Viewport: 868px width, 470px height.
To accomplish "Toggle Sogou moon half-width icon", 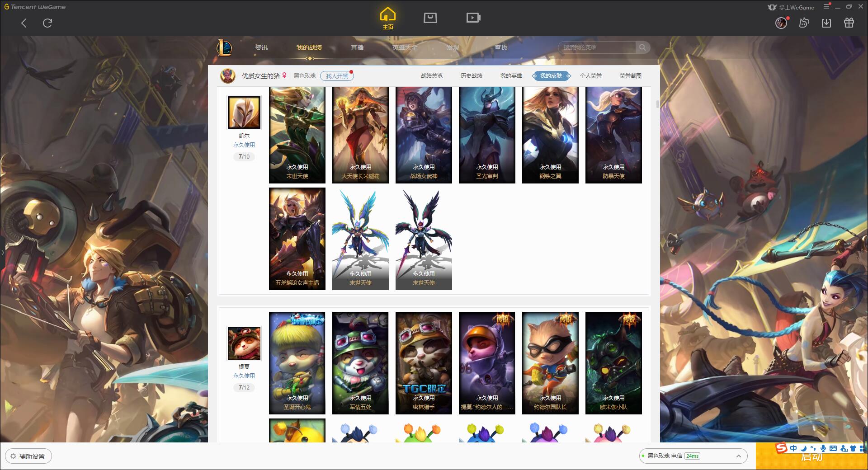I will coord(803,448).
